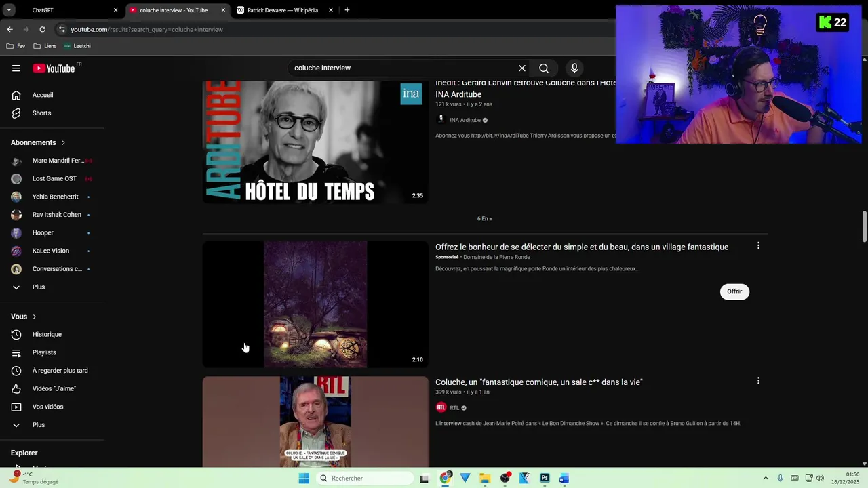This screenshot has height=488, width=868.
Task: Play the RTL Coluche video thumbnail
Action: (315, 422)
